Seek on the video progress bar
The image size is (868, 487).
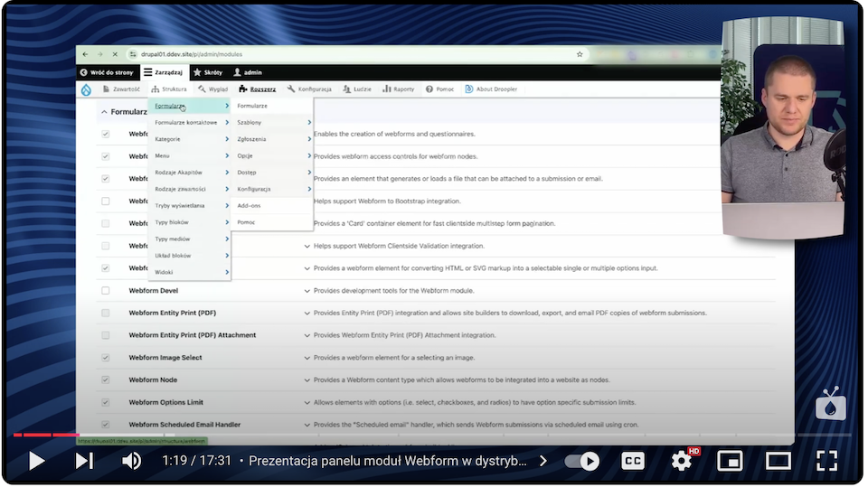pyautogui.click(x=432, y=435)
